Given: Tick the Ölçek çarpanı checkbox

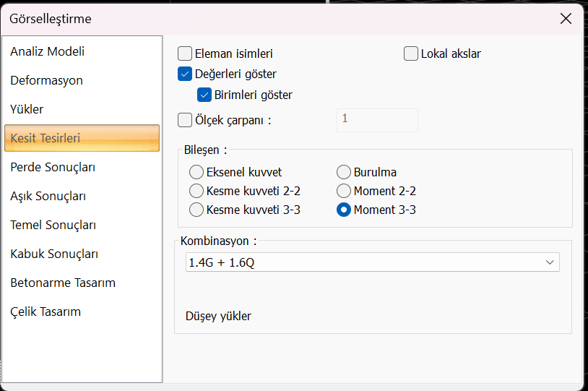Looking at the screenshot, I should tap(185, 120).
